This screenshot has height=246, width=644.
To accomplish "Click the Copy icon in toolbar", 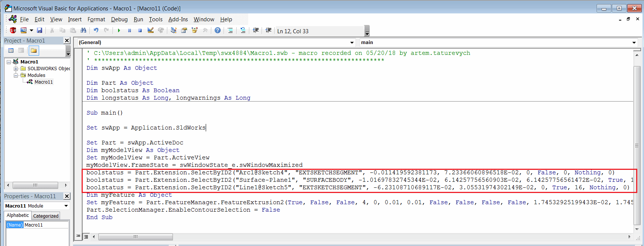I will 63,30.
